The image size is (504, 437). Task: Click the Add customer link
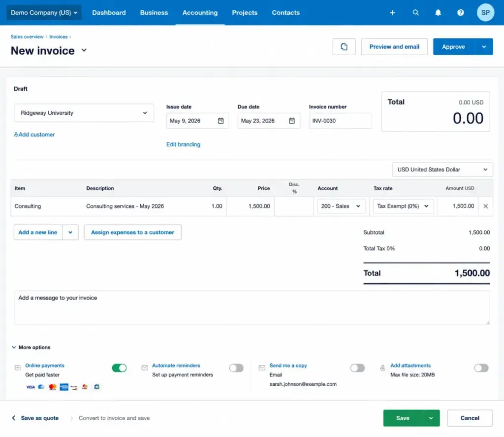coord(34,134)
